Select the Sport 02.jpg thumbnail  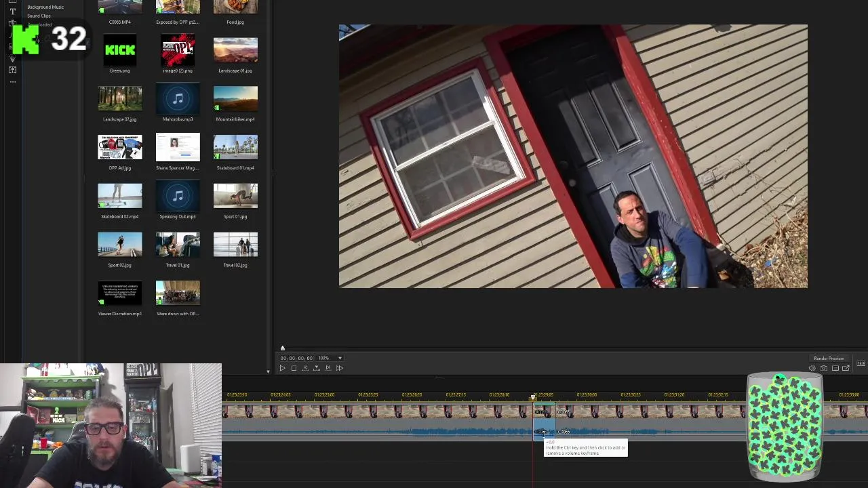pos(120,245)
